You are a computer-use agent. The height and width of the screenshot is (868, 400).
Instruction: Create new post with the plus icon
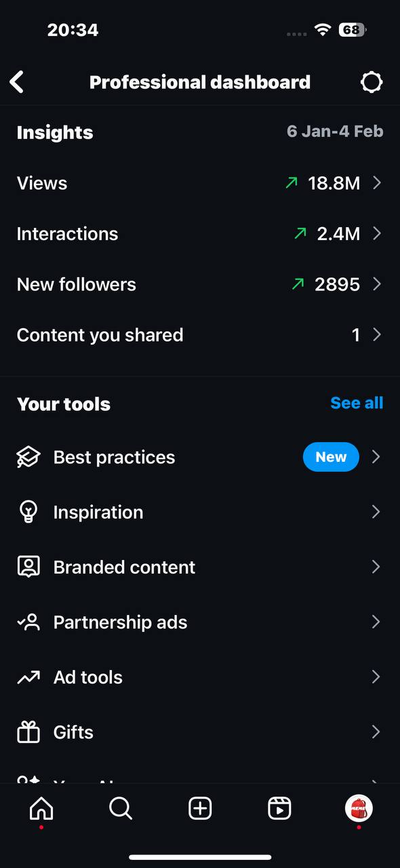pos(200,808)
